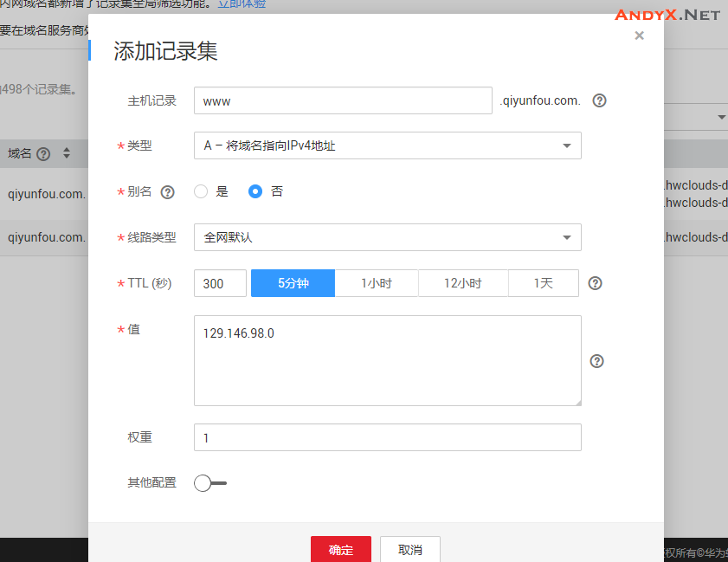This screenshot has width=728, height=562.
Task: Select the 1天 TTL preset
Action: [x=544, y=283]
